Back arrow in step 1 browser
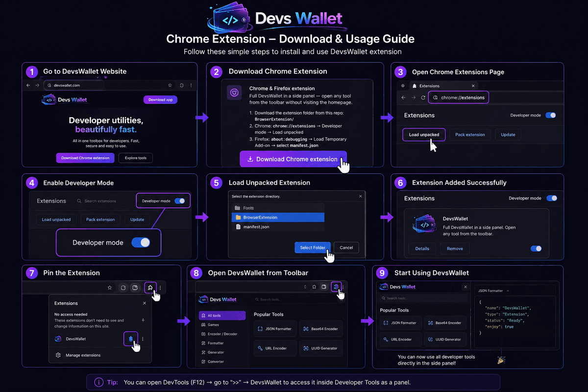Image resolution: width=588 pixels, height=392 pixels. coord(28,85)
